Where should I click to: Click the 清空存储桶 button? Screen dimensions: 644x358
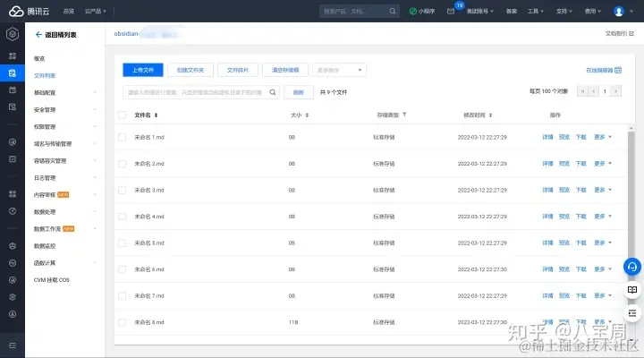[285, 70]
